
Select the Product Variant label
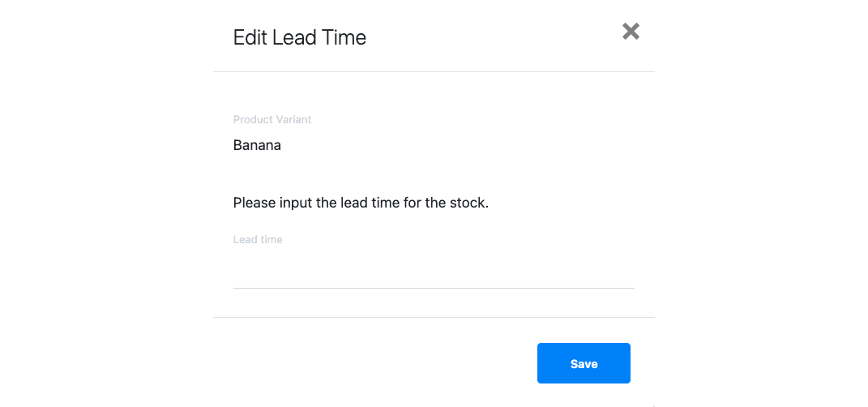coord(272,120)
